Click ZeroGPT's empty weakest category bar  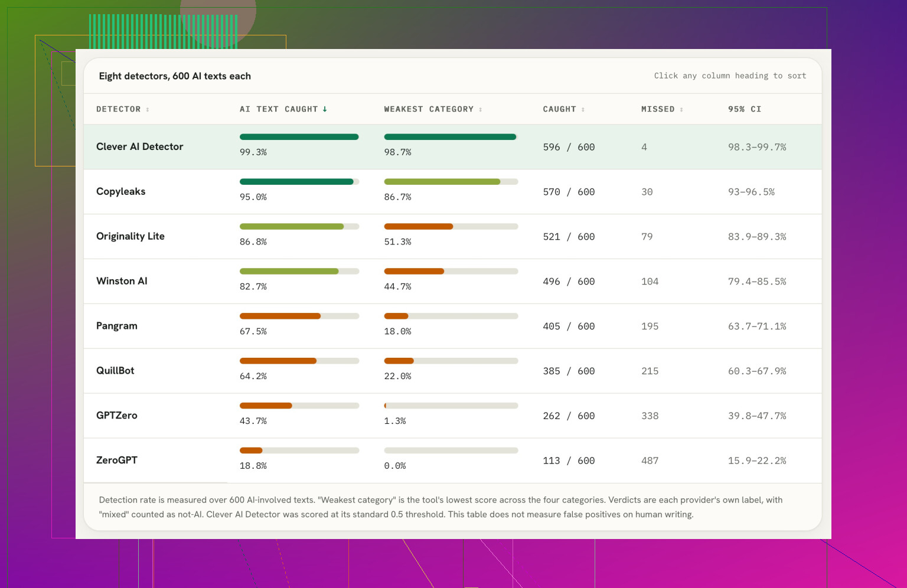coord(451,451)
